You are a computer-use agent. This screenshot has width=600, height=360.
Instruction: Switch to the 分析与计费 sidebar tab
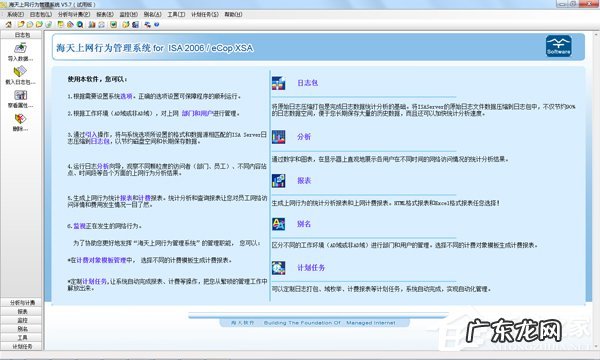coord(22,303)
